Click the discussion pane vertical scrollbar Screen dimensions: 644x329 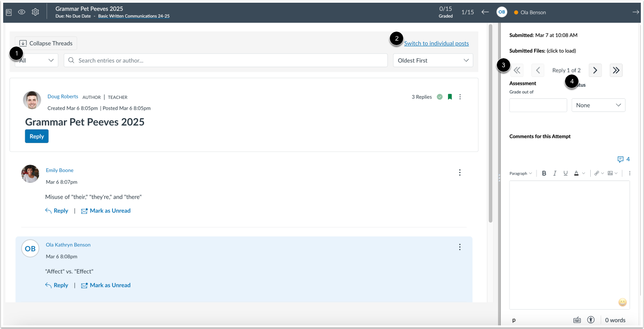pyautogui.click(x=490, y=123)
